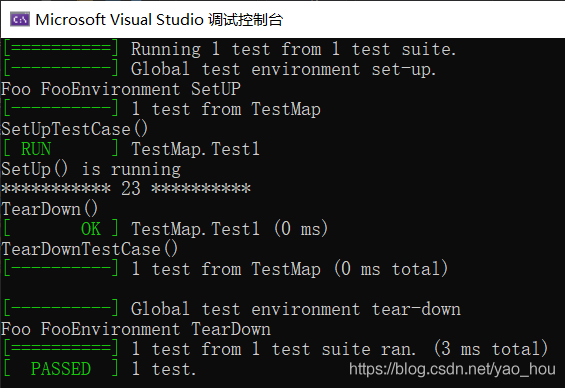Click the 'TearDown()' output line
The image size is (565, 388).
(x=50, y=209)
